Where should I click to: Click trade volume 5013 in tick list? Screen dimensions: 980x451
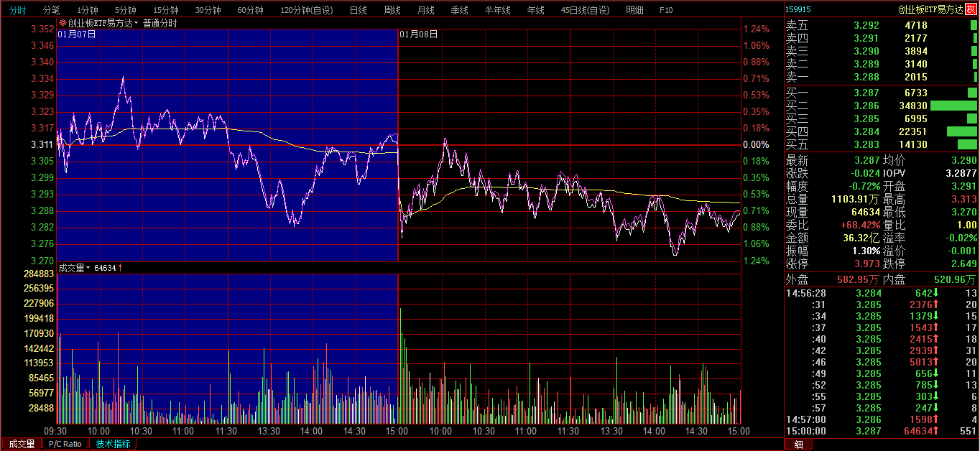click(x=922, y=363)
